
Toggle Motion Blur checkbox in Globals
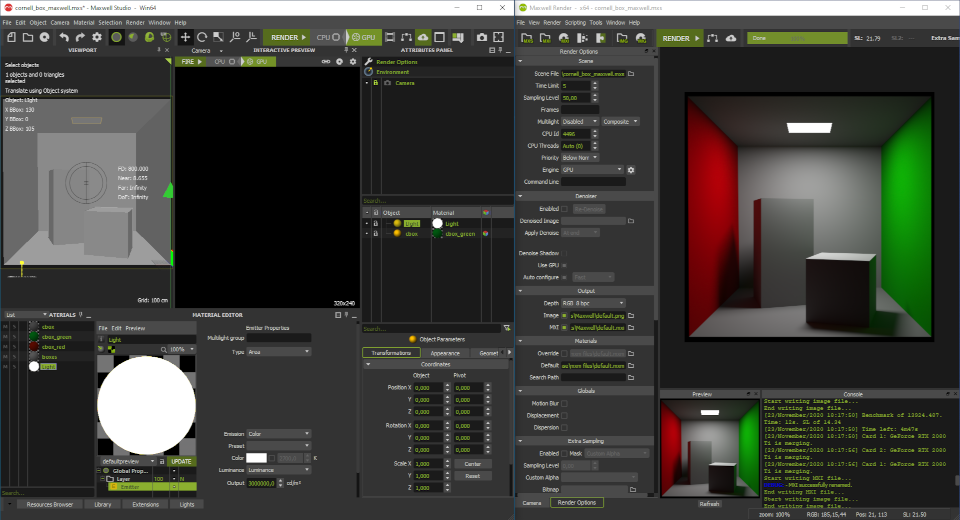564,404
